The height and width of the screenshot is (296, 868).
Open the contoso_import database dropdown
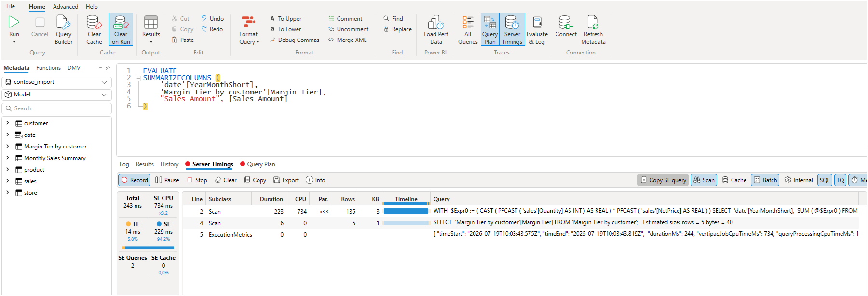(x=57, y=82)
